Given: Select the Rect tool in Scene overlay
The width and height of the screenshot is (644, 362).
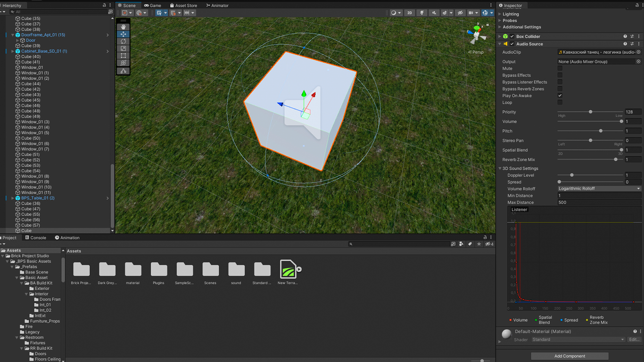Looking at the screenshot, I should 123,56.
